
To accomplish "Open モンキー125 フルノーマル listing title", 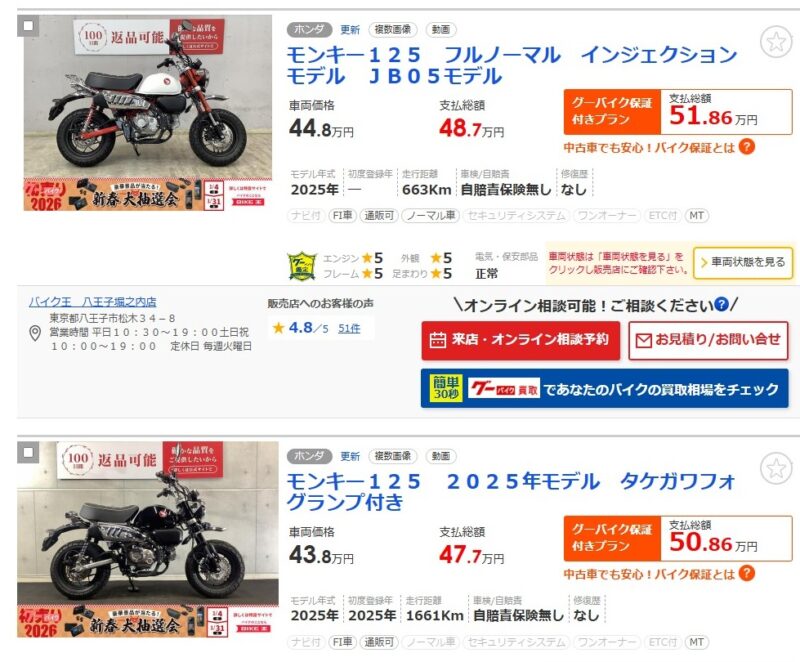I will tap(511, 65).
